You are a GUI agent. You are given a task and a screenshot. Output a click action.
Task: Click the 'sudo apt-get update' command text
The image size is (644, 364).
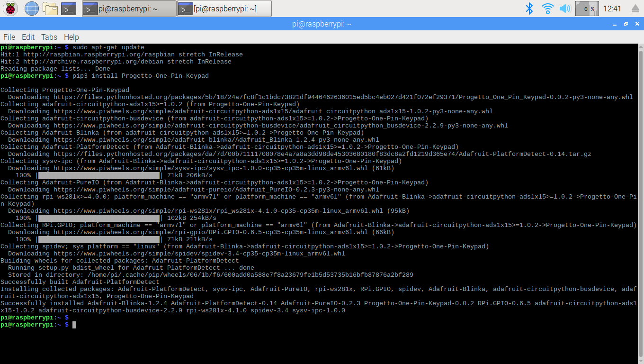click(x=108, y=47)
